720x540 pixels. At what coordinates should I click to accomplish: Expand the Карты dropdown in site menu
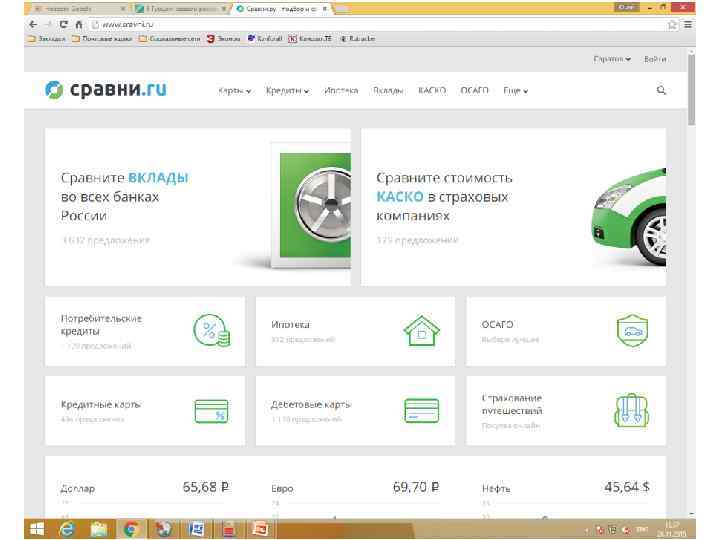(235, 91)
